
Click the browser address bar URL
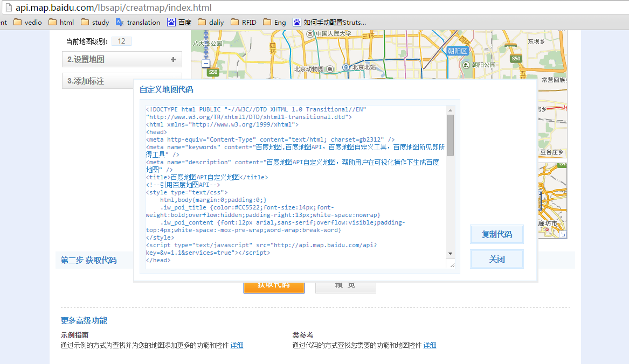pos(114,7)
